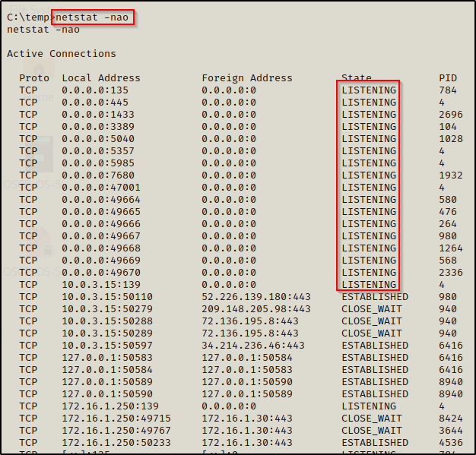Click PID 580 in the port 49664 row

tap(448, 199)
